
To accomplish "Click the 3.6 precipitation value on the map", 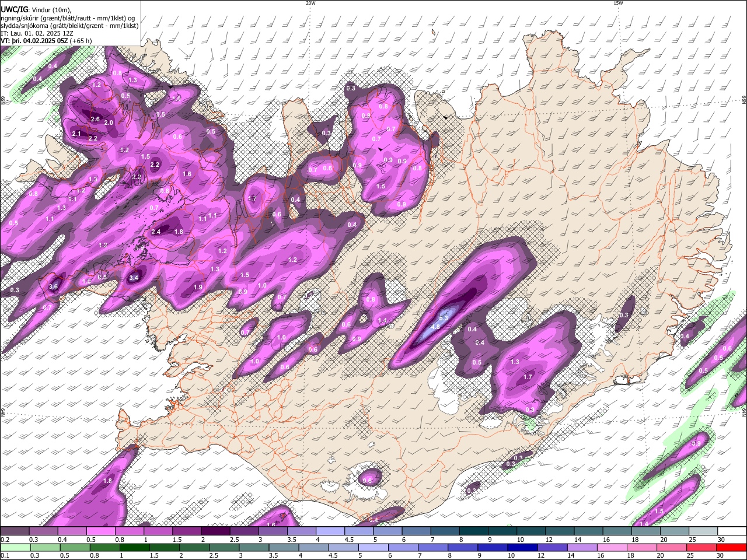I will click(x=54, y=286).
